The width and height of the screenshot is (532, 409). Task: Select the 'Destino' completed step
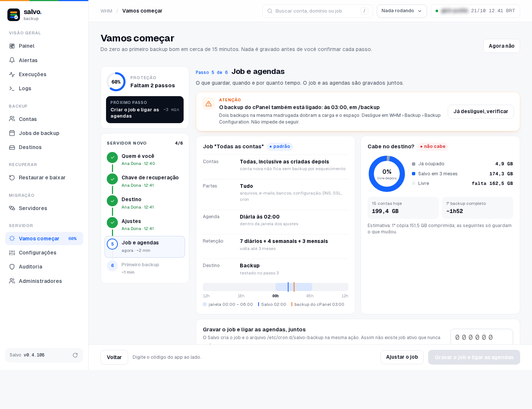coord(145,203)
